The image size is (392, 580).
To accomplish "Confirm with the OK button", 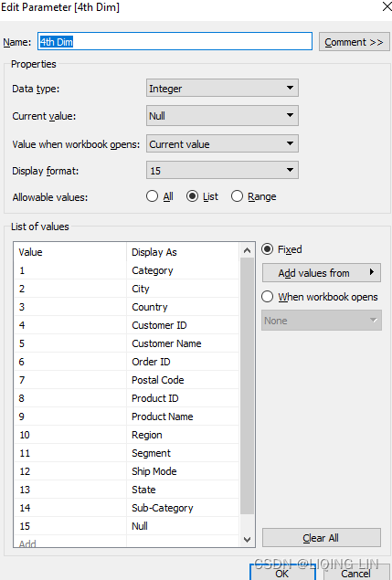I will coord(282,573).
